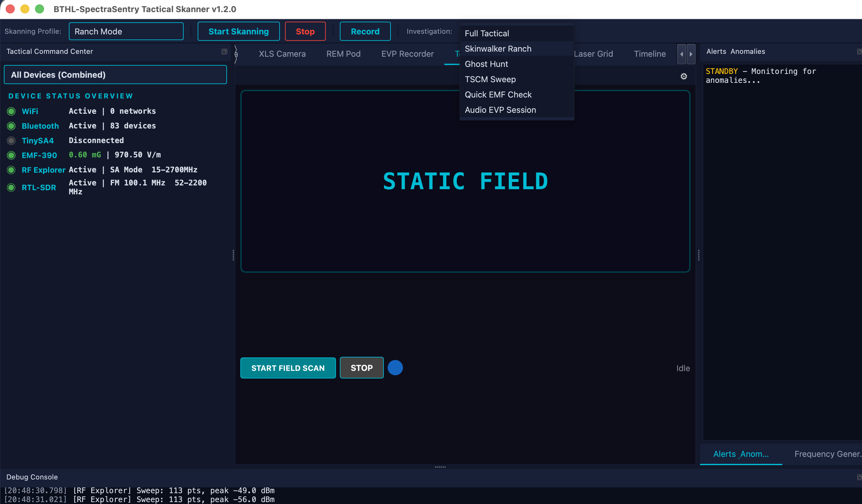Open the Laser Grid tab
Screen dimensions: 862x504
(x=593, y=54)
